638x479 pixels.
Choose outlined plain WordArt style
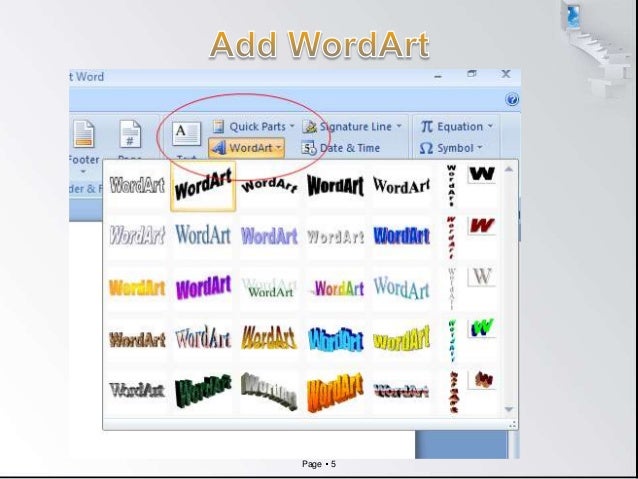pyautogui.click(x=137, y=185)
